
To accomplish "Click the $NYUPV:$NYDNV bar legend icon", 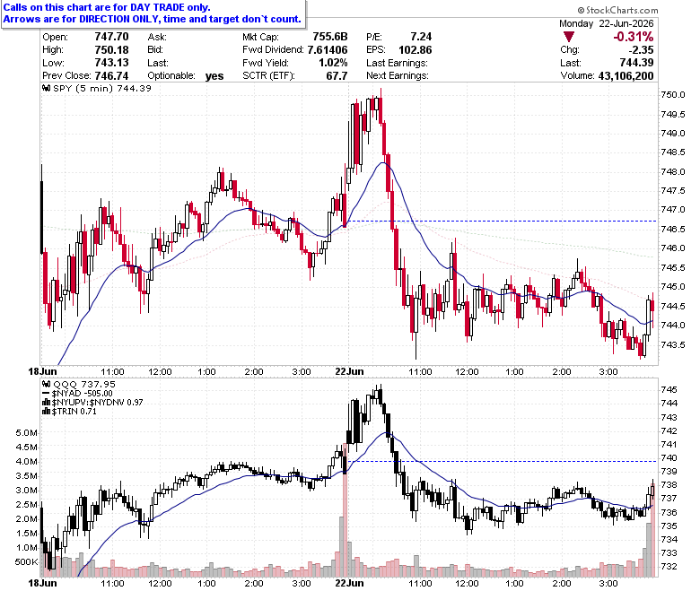I will tap(47, 403).
